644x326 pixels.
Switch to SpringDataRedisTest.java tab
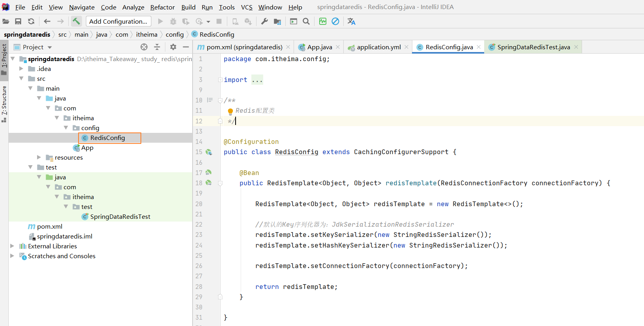point(534,47)
